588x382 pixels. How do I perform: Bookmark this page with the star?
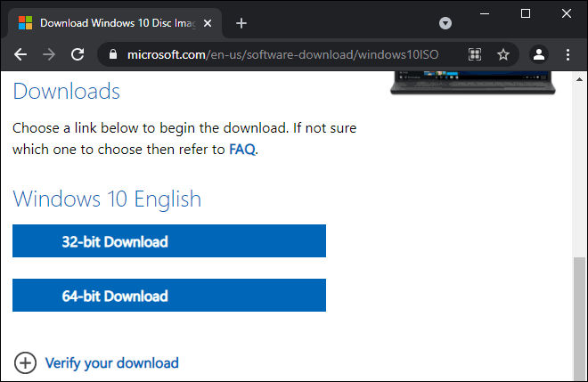[503, 54]
